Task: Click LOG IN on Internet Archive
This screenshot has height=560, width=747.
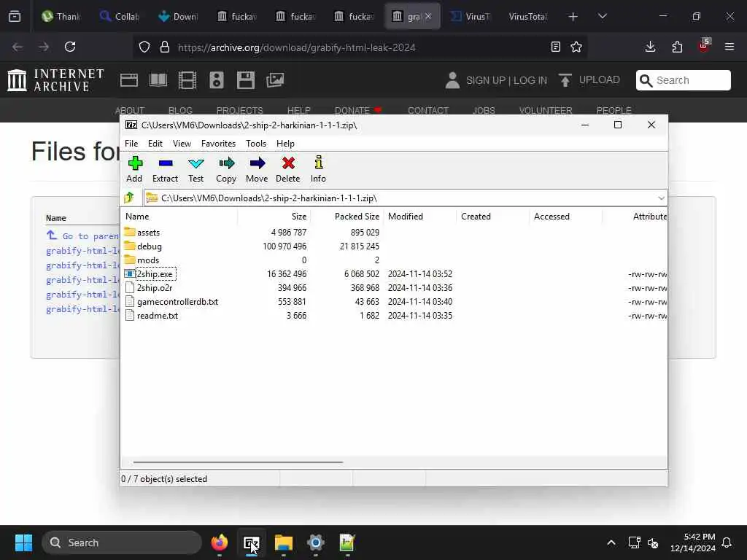Action: tap(530, 80)
